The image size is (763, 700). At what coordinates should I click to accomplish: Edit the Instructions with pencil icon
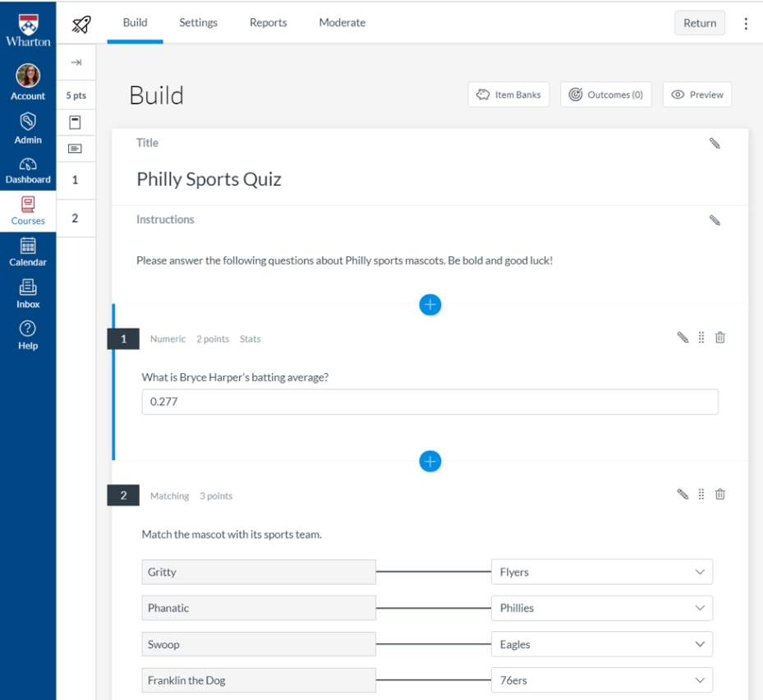715,220
